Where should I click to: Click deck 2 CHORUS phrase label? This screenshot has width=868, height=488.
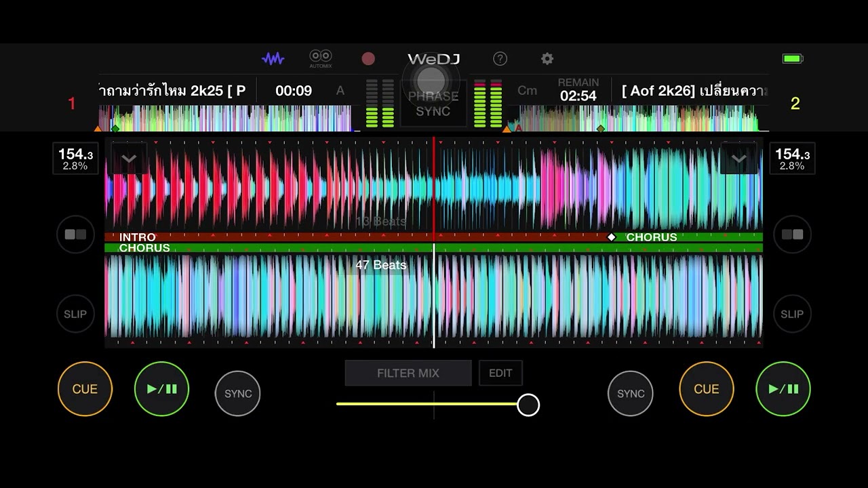click(x=144, y=248)
